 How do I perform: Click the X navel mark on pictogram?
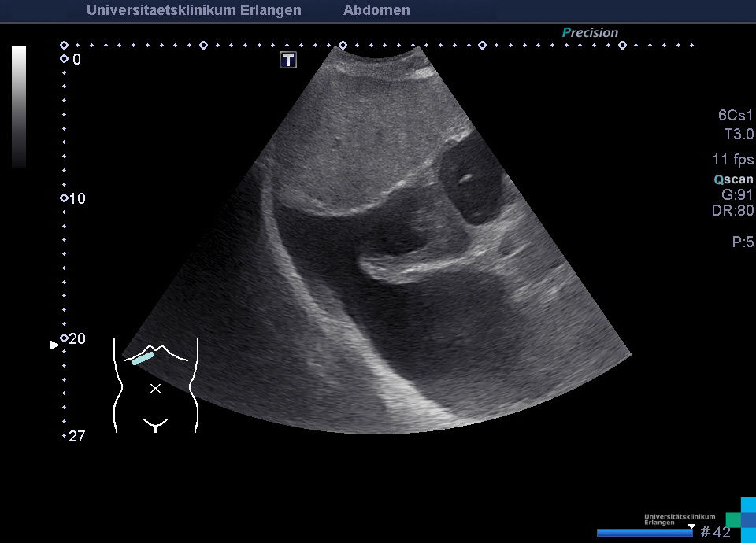click(x=156, y=388)
